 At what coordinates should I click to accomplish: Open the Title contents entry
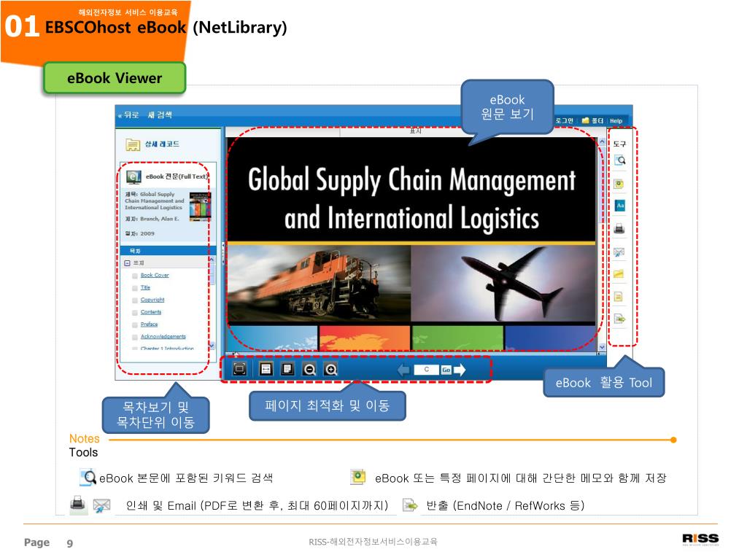tap(145, 287)
